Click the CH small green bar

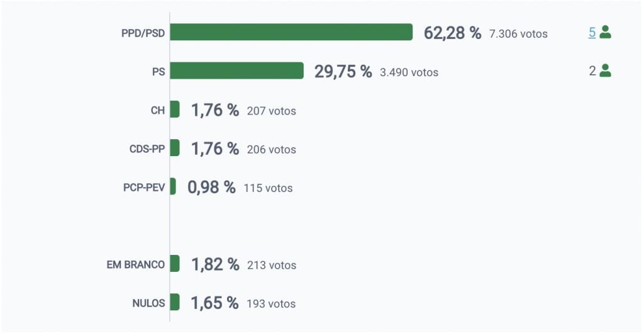click(x=175, y=110)
